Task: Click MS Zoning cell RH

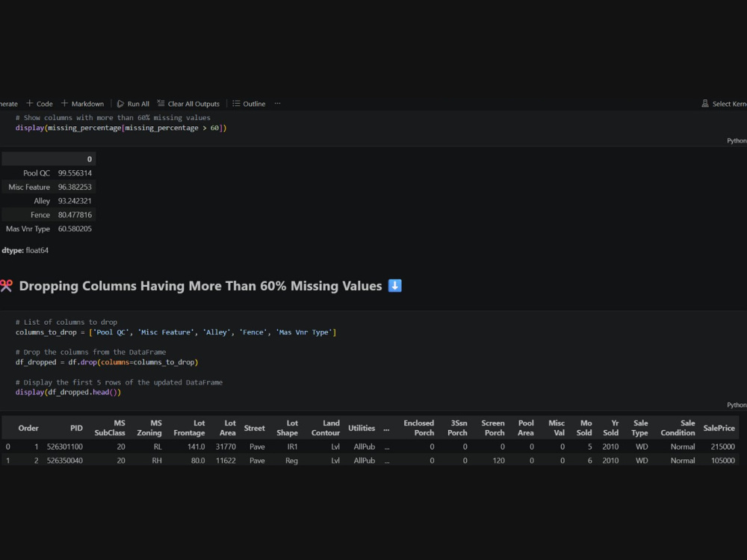Action: tap(157, 460)
